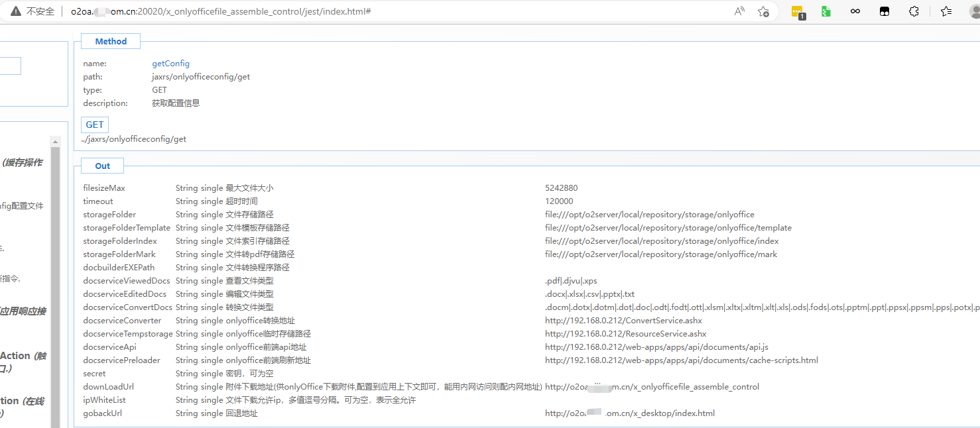Image resolution: width=980 pixels, height=428 pixels.
Task: Select the docserviceViewedDocs field name
Action: (127, 281)
